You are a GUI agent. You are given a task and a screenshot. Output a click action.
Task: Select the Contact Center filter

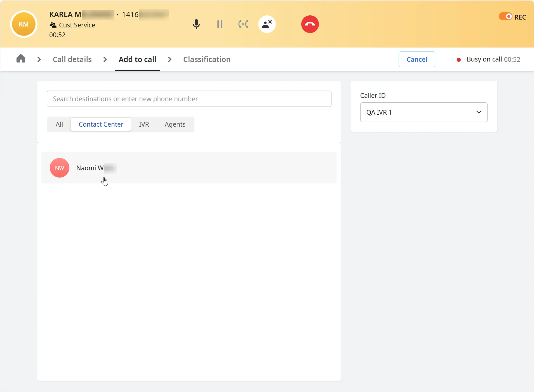(101, 124)
